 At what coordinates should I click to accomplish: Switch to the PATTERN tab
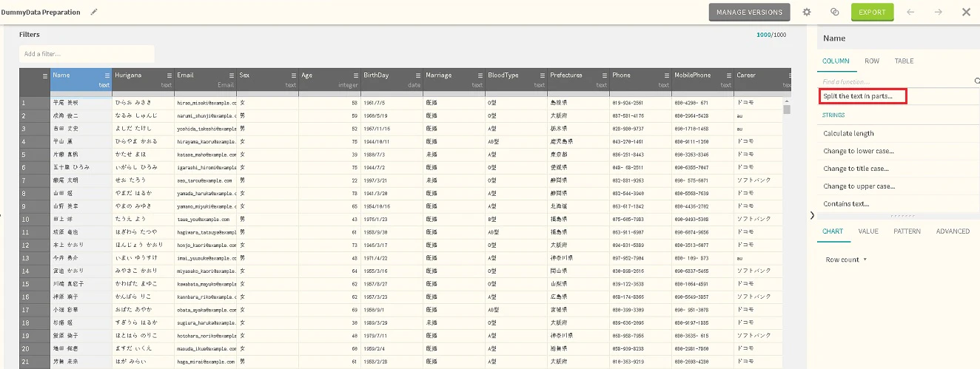907,231
